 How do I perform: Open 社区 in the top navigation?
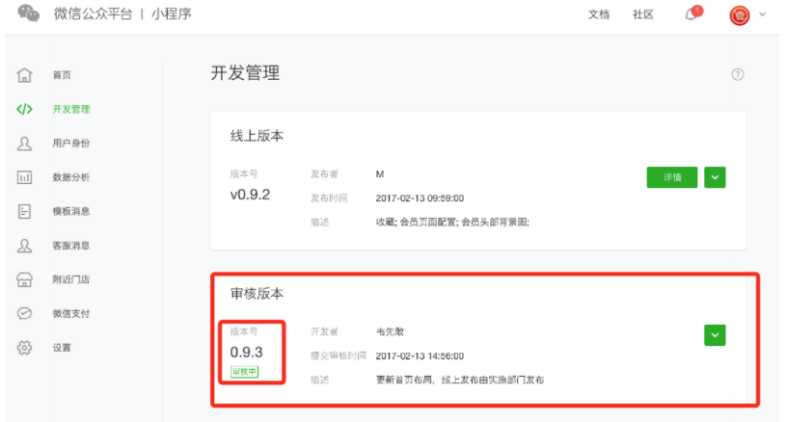[x=643, y=14]
